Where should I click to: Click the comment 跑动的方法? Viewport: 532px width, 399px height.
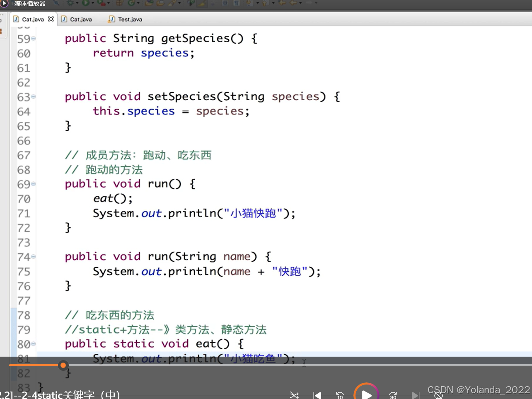pyautogui.click(x=104, y=170)
